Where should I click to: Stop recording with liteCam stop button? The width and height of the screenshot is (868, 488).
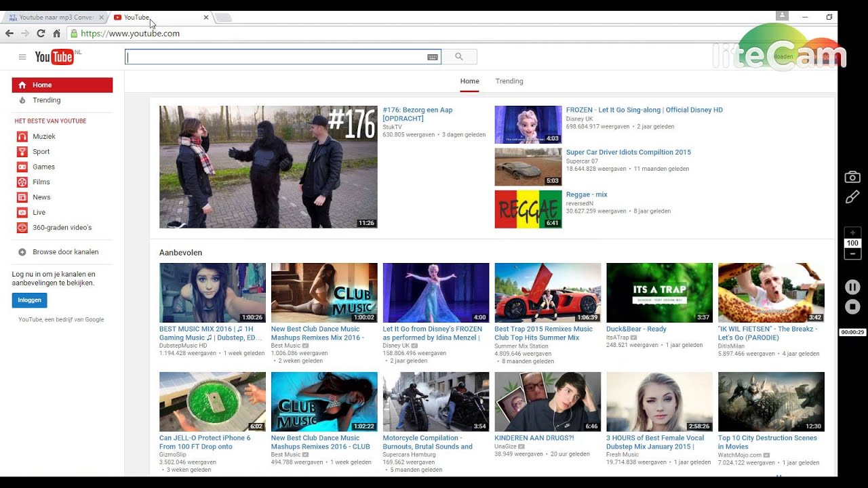pyautogui.click(x=852, y=307)
